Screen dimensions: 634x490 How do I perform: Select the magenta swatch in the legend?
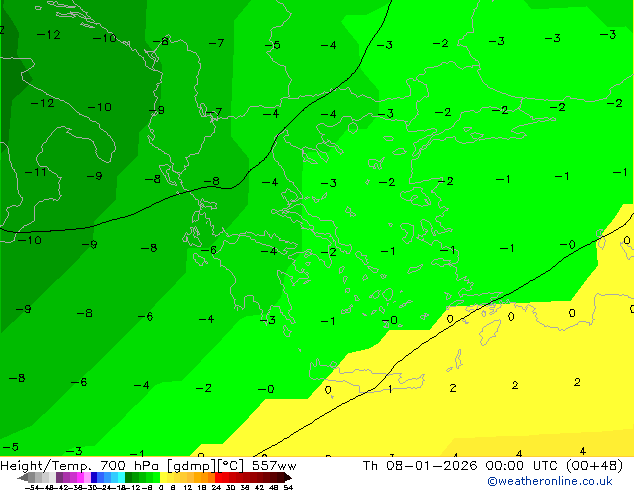pos(80,477)
